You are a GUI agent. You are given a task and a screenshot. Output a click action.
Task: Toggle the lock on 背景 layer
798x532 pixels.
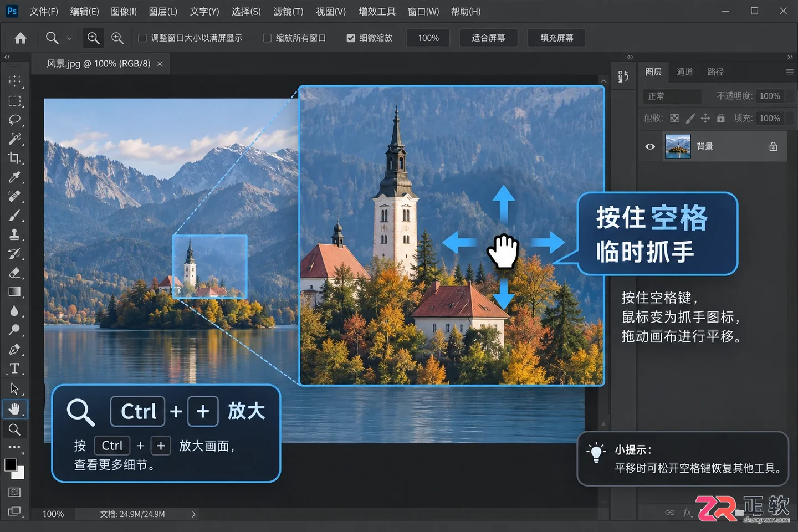773,146
